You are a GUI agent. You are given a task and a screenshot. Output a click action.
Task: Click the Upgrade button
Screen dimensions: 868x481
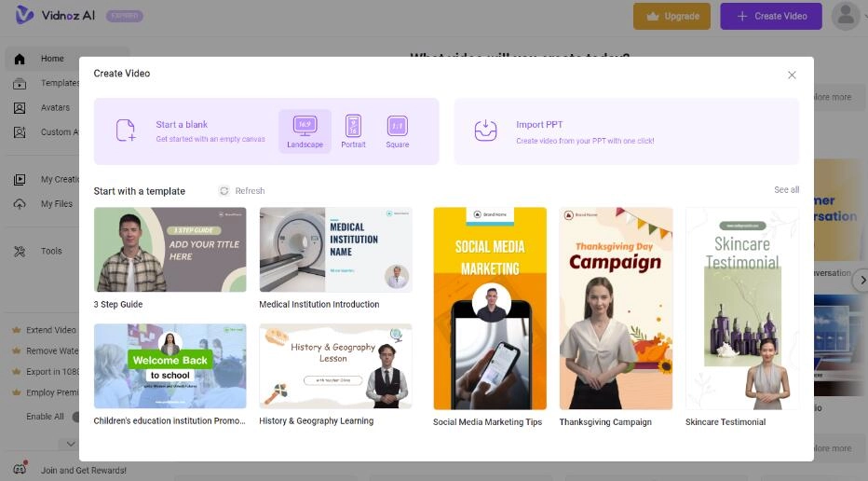point(671,16)
